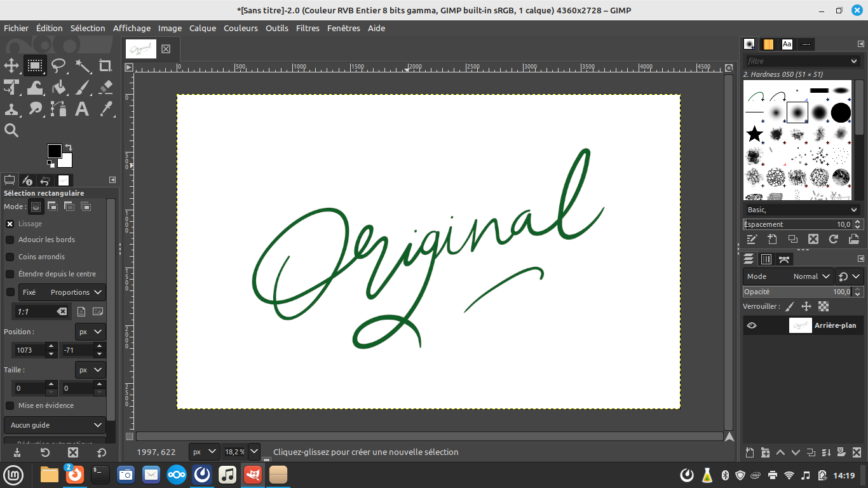Toggle lock alpha channel checkerboard icon

coord(824,306)
